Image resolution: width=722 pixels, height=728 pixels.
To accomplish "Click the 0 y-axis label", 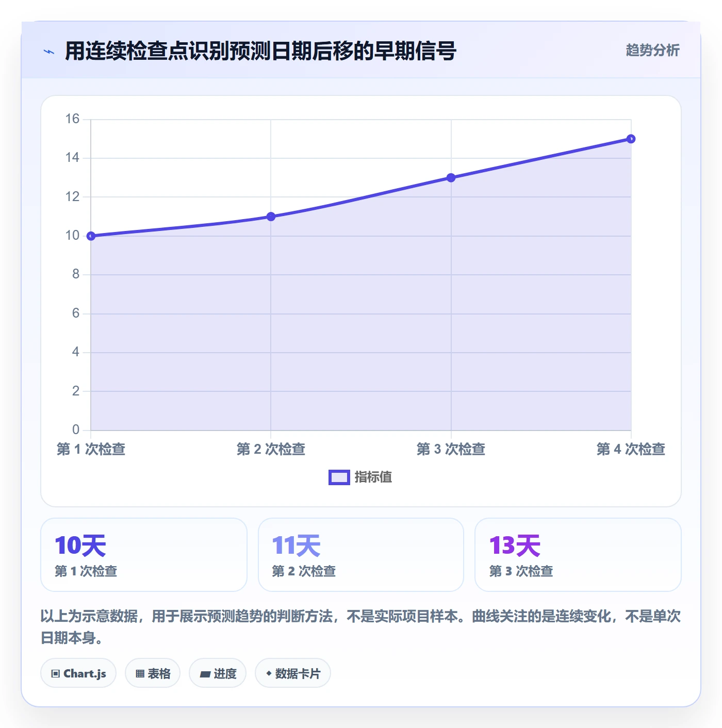I will 76,429.
